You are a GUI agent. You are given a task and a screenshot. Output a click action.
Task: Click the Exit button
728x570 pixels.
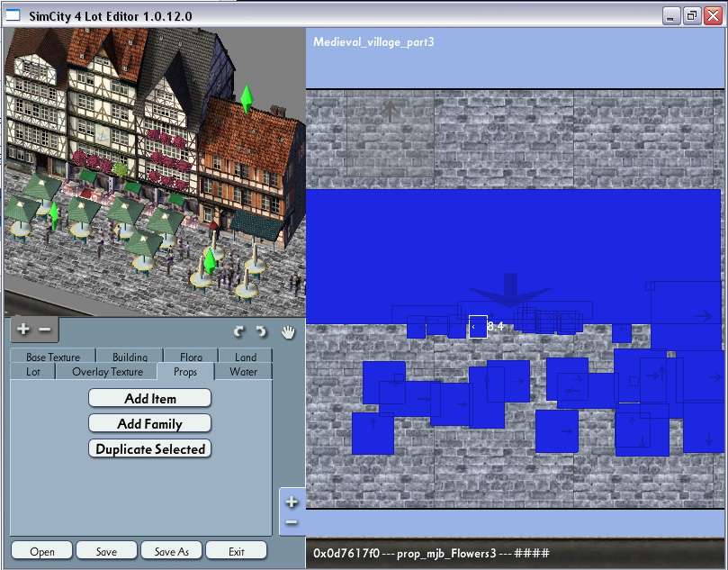pyautogui.click(x=236, y=551)
